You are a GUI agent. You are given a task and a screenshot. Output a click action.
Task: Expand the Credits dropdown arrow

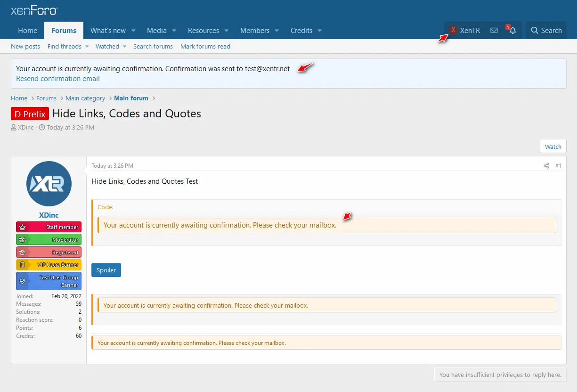[320, 31]
